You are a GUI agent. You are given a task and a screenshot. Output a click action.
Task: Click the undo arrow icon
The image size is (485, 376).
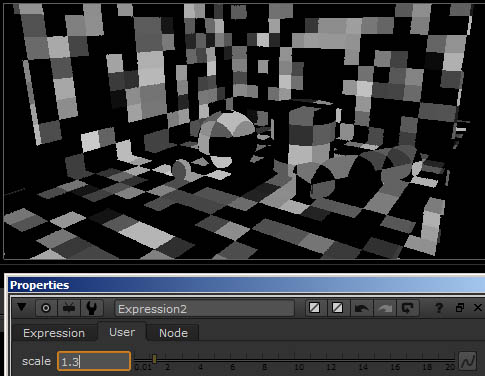click(361, 308)
